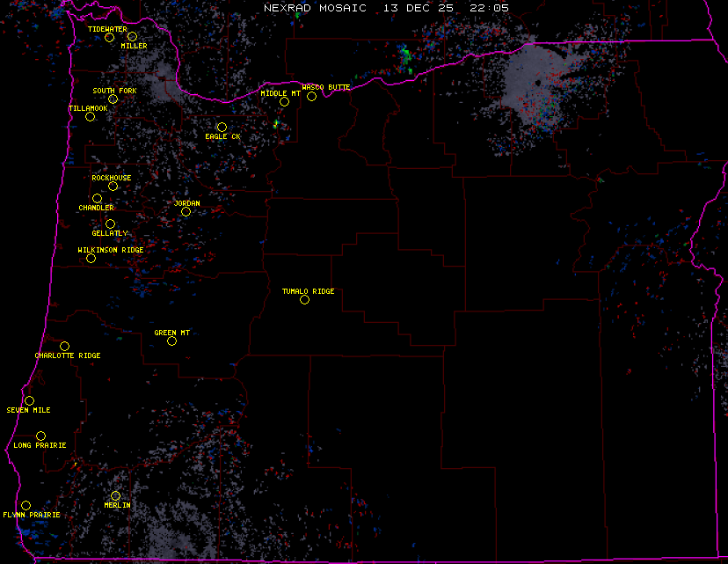The image size is (728, 564).
Task: Select the Rockhouse station circle marker
Action: click(x=113, y=186)
